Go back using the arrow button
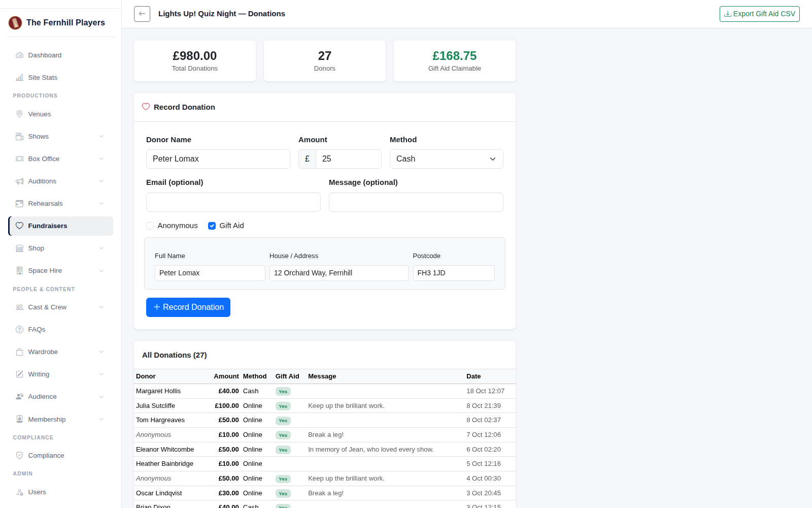 (142, 14)
